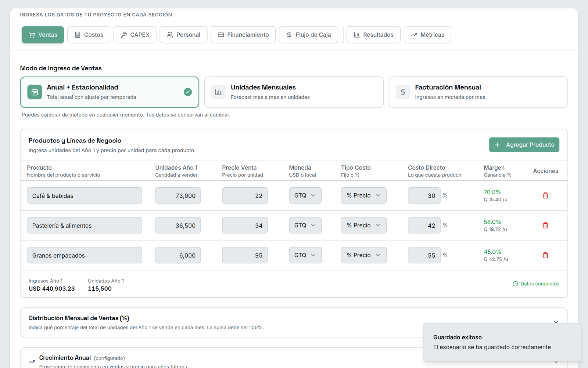The width and height of the screenshot is (588, 368).
Task: Switch to the Ventas tab
Action: [x=43, y=35]
